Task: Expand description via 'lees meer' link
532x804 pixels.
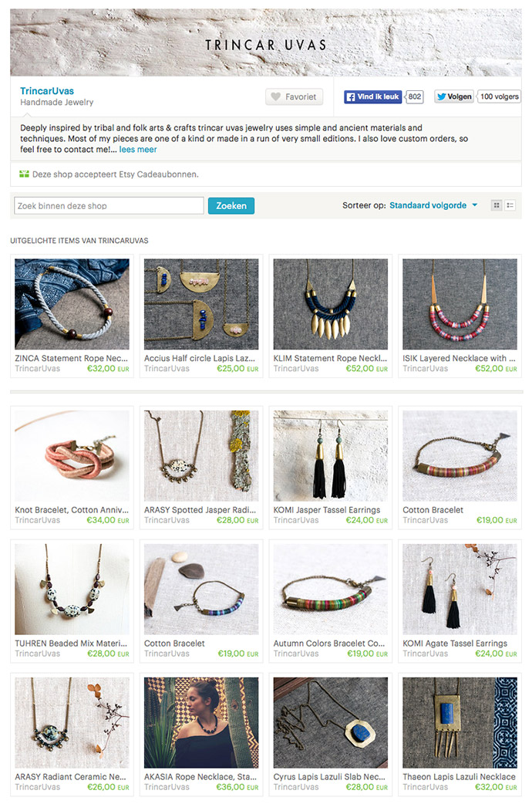Action: tap(138, 149)
